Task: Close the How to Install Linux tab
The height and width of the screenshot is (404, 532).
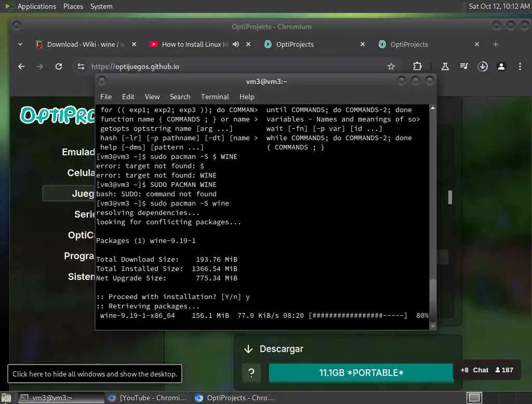Action: (248, 44)
